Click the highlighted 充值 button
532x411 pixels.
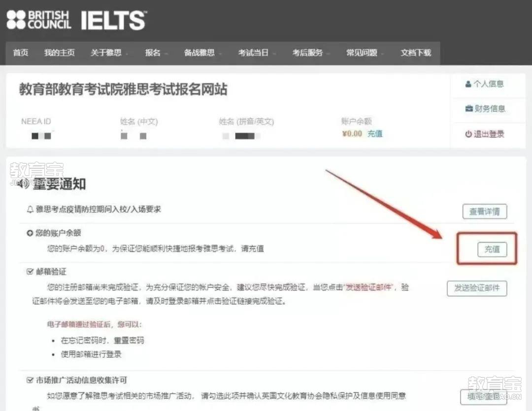point(492,249)
